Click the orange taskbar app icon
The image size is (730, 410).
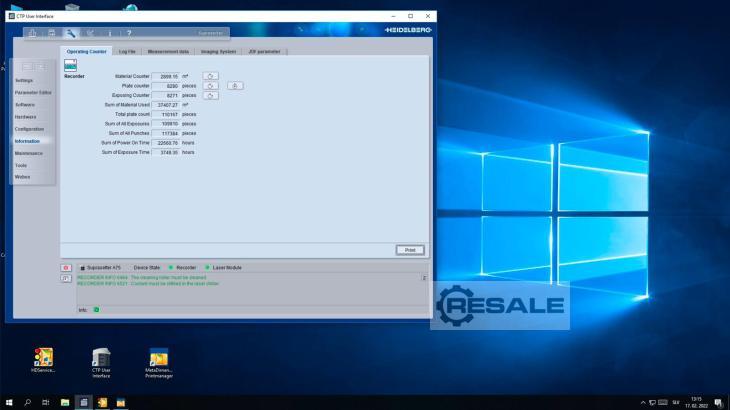pyautogui.click(x=102, y=403)
